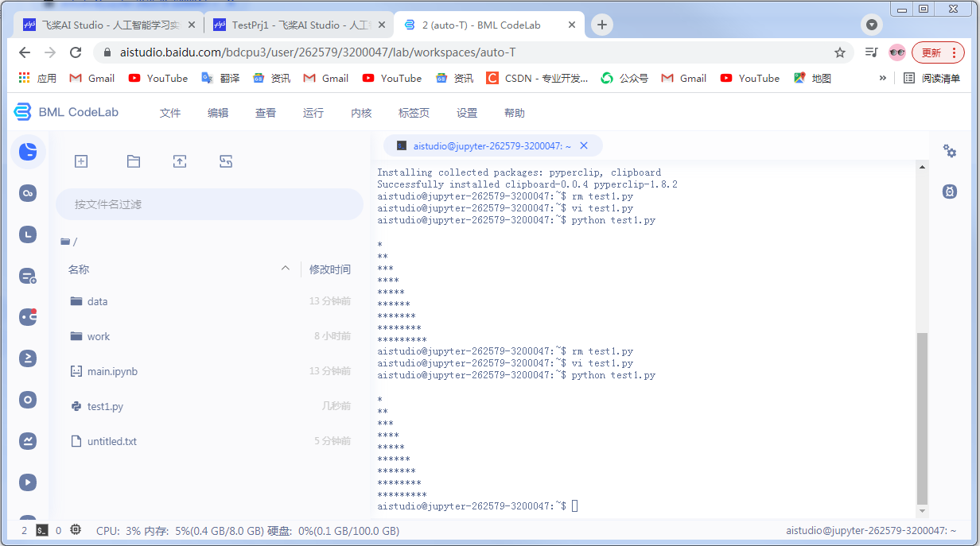
Task: Refresh the file list with the sync icon
Action: [226, 161]
